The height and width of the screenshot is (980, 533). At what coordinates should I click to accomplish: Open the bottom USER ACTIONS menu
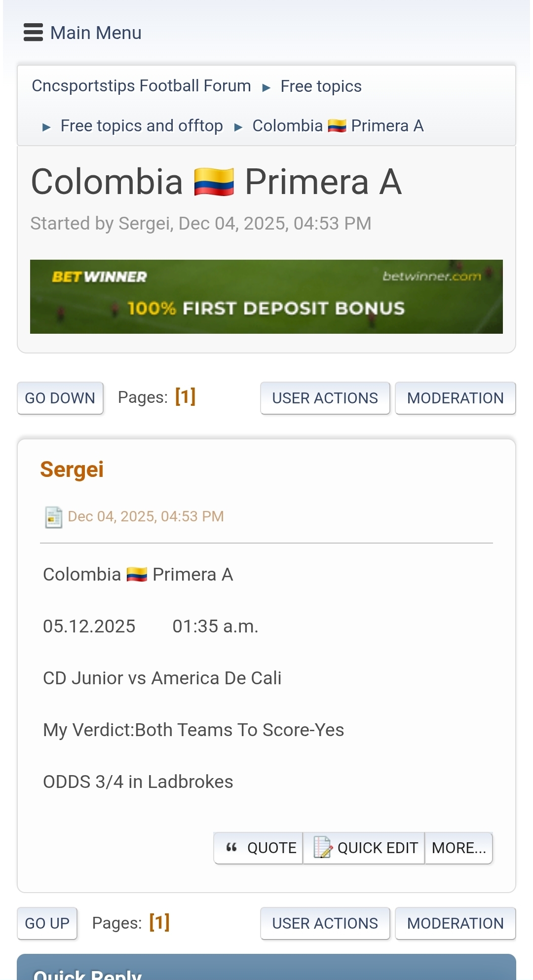click(x=325, y=923)
